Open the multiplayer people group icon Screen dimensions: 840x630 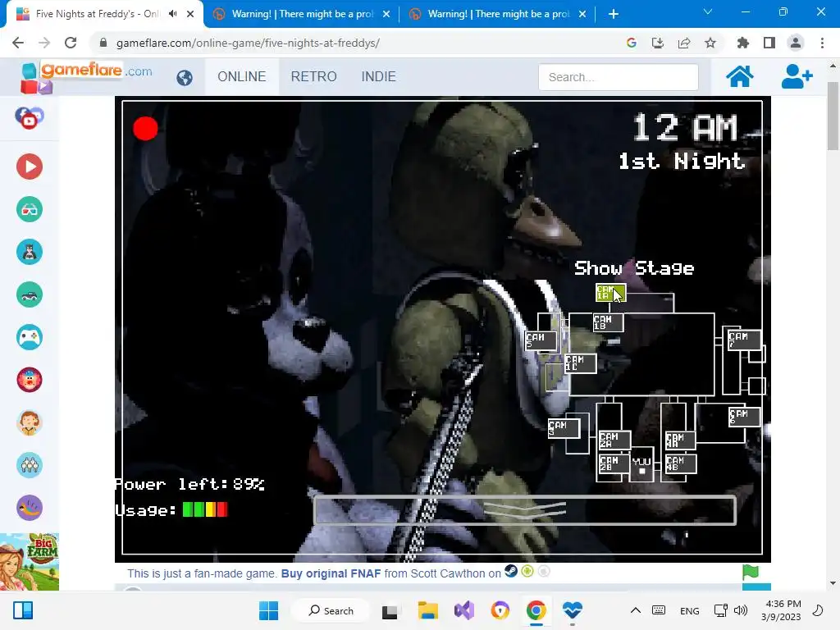(x=30, y=465)
